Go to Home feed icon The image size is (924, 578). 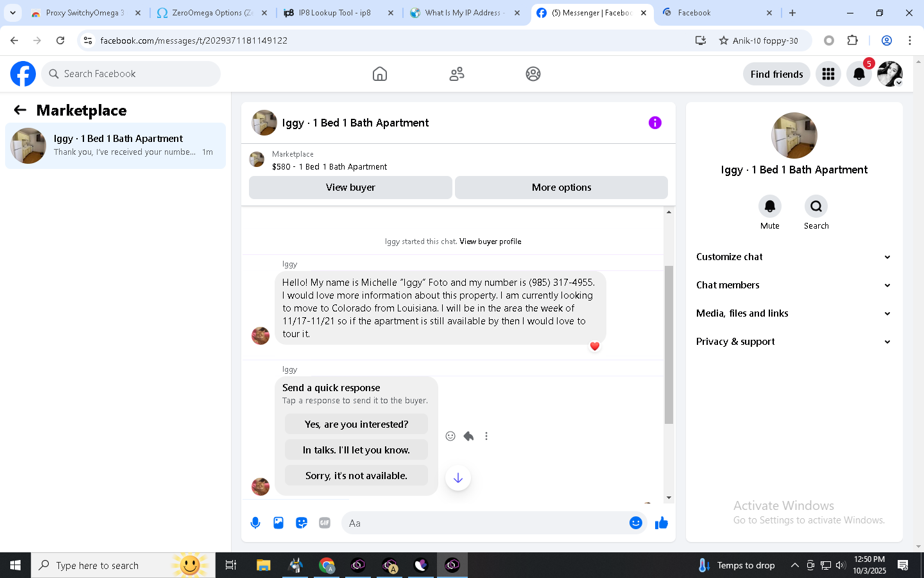pyautogui.click(x=380, y=74)
